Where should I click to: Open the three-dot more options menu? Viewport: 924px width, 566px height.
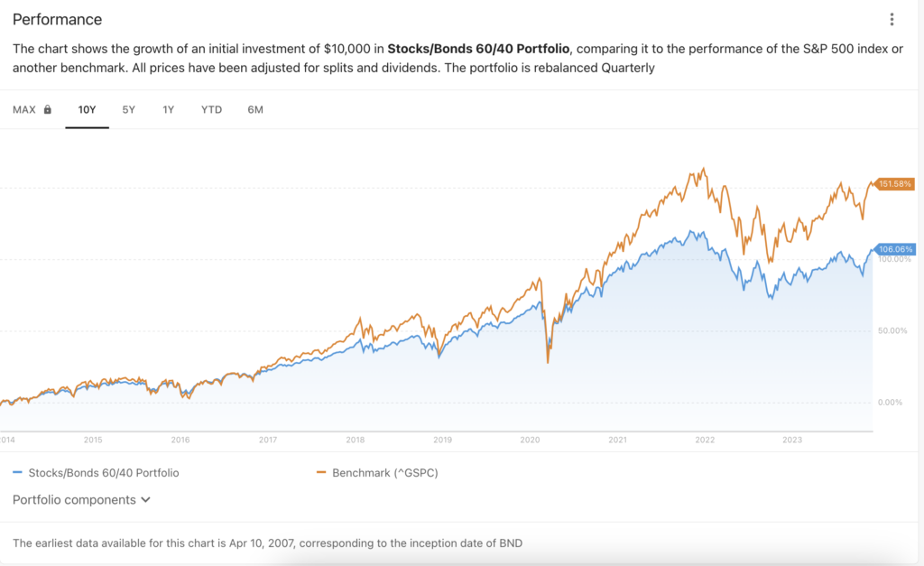coord(892,20)
